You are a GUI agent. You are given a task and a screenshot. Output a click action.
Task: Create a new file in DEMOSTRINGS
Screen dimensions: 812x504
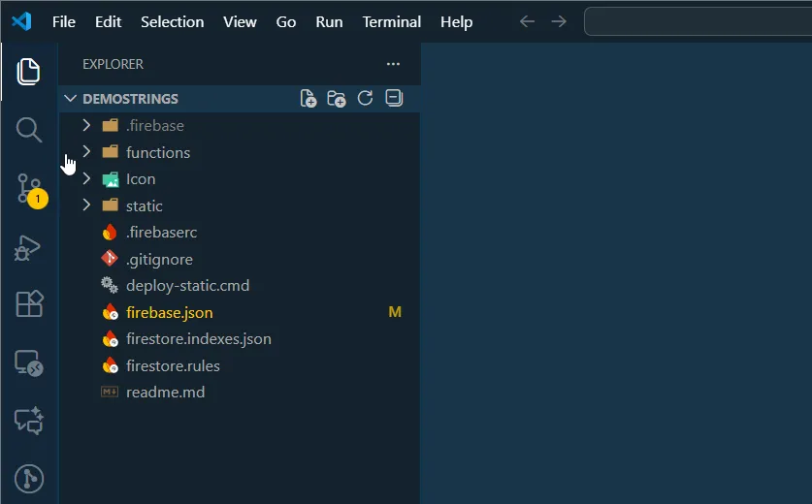point(309,98)
